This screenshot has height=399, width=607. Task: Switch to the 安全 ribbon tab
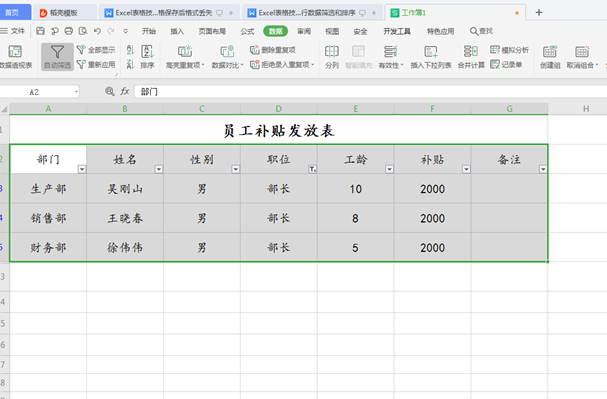pos(360,31)
